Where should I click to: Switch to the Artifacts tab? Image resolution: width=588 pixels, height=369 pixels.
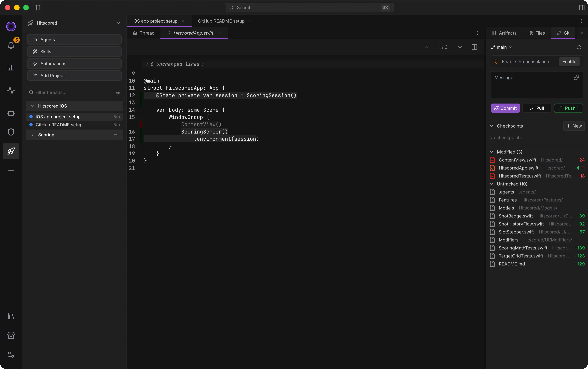(x=504, y=33)
